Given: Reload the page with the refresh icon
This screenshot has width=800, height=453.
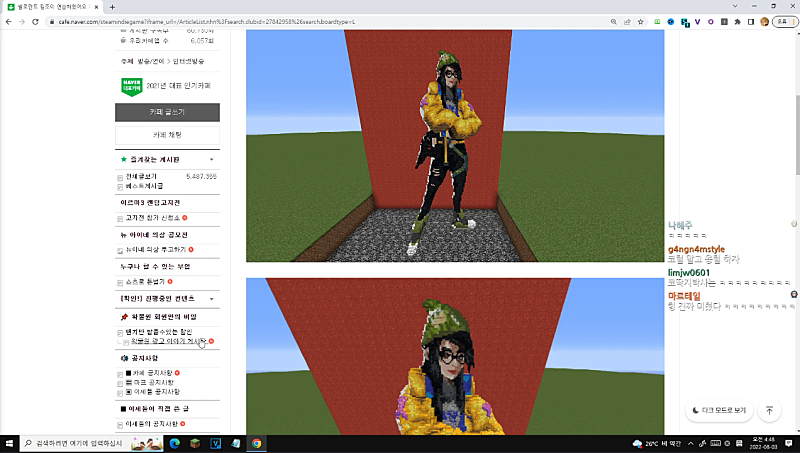Looking at the screenshot, I should coord(35,22).
